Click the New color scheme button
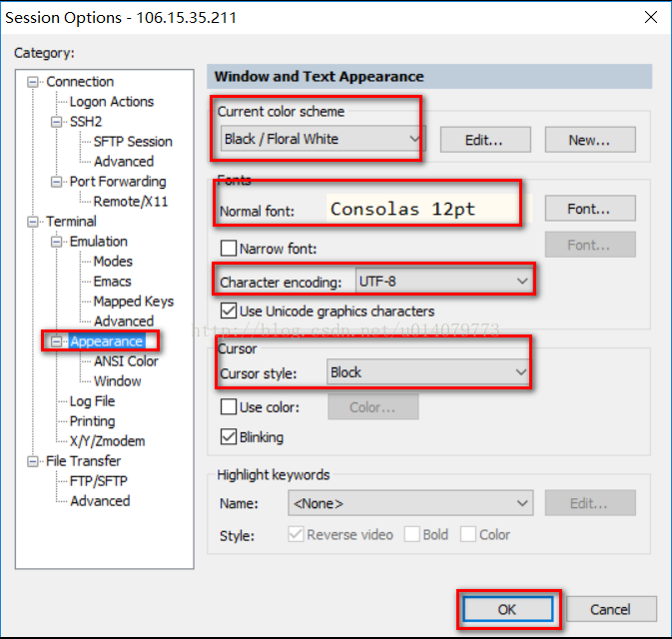 590,140
